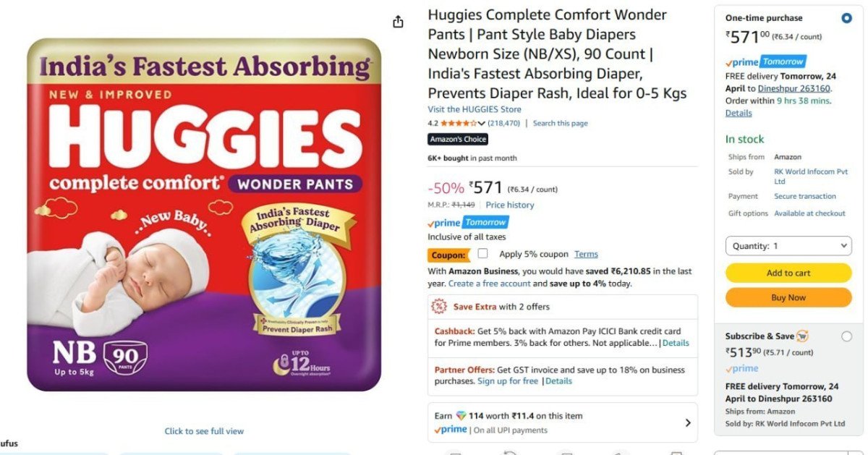
Task: Open the Price history link
Action: (510, 205)
